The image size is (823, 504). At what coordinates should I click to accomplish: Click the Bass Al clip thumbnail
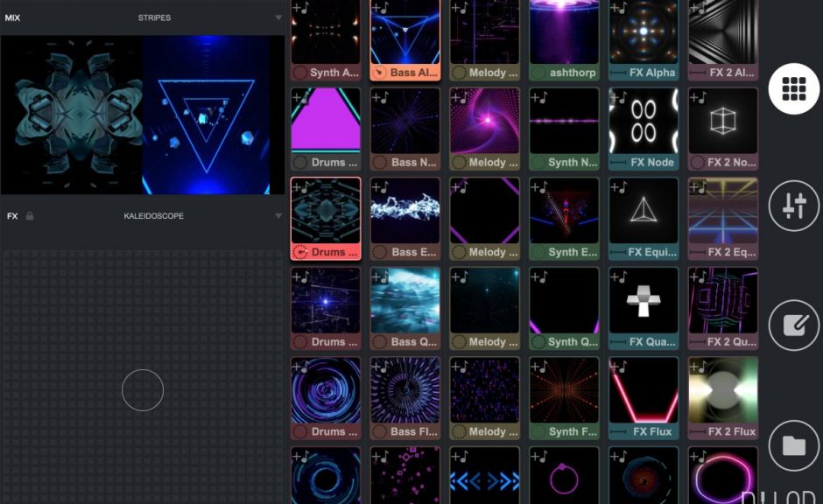(404, 35)
